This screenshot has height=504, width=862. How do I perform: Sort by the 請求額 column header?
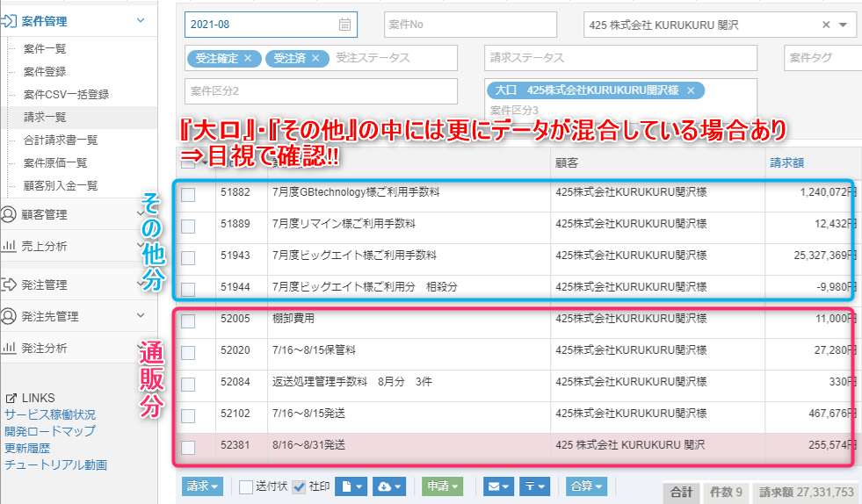coord(786,162)
